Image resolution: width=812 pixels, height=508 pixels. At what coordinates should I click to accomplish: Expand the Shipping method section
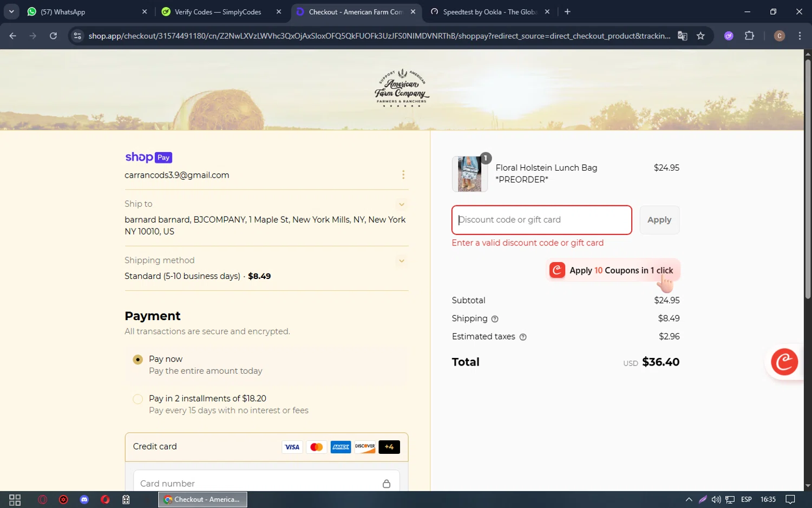401,260
